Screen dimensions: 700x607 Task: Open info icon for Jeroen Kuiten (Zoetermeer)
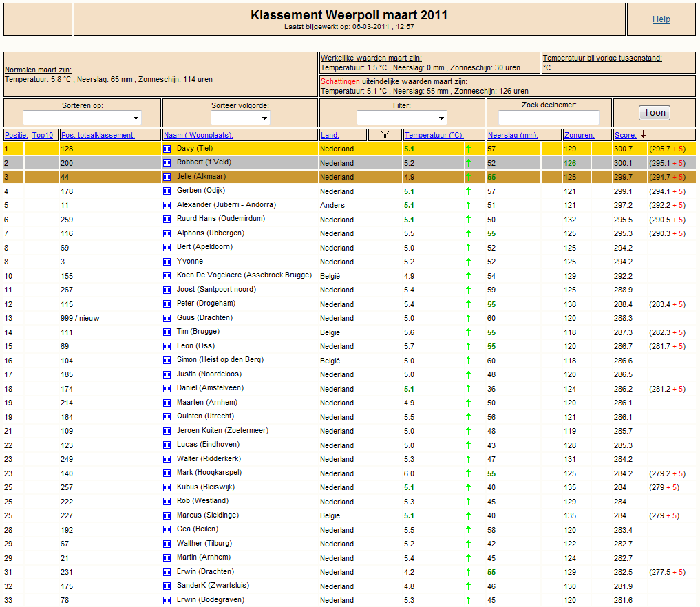click(167, 431)
